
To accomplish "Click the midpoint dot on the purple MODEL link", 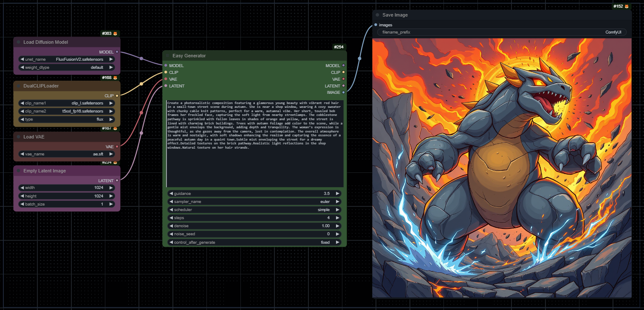I will coord(141,59).
